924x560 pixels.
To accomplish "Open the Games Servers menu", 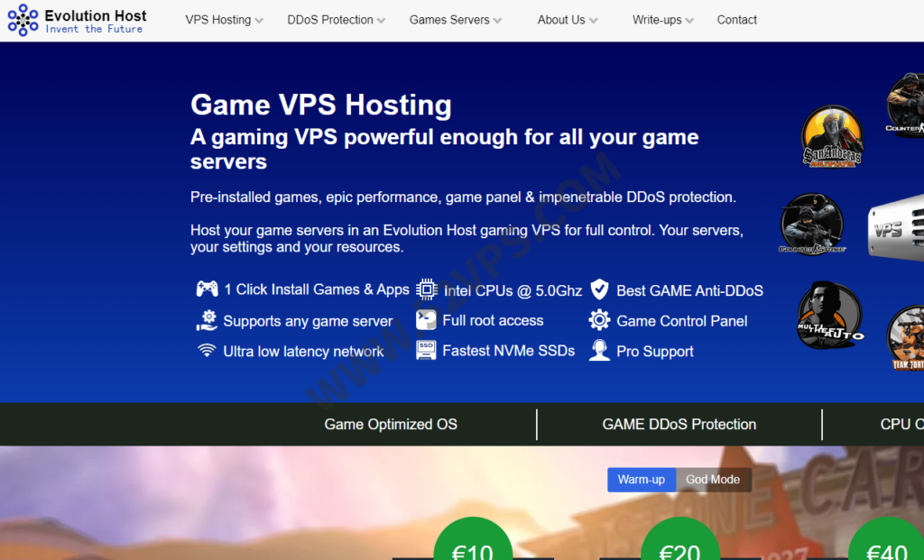I will coord(449,20).
